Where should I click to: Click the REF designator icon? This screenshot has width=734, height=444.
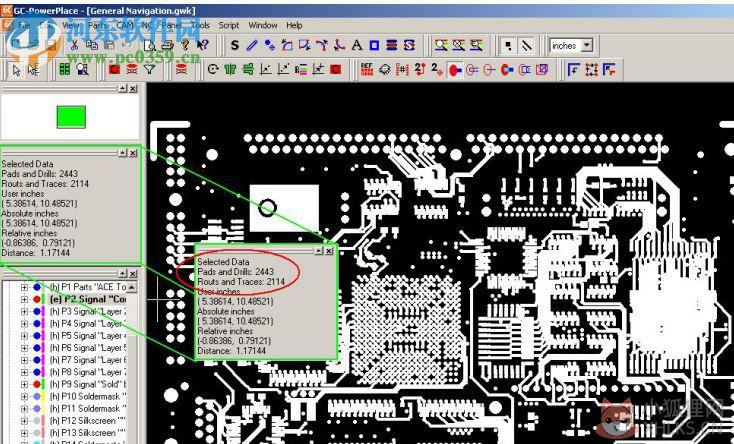point(367,70)
